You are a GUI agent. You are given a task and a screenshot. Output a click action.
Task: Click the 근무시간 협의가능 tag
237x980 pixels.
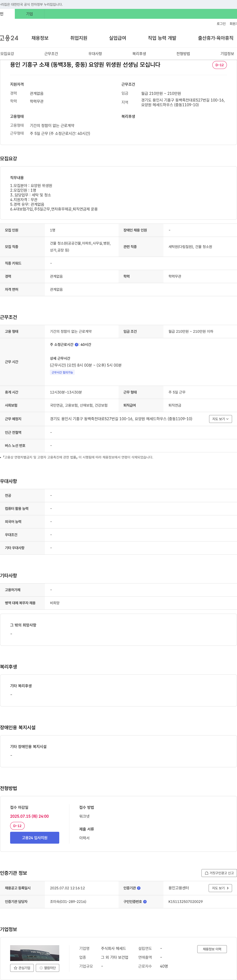click(x=62, y=373)
